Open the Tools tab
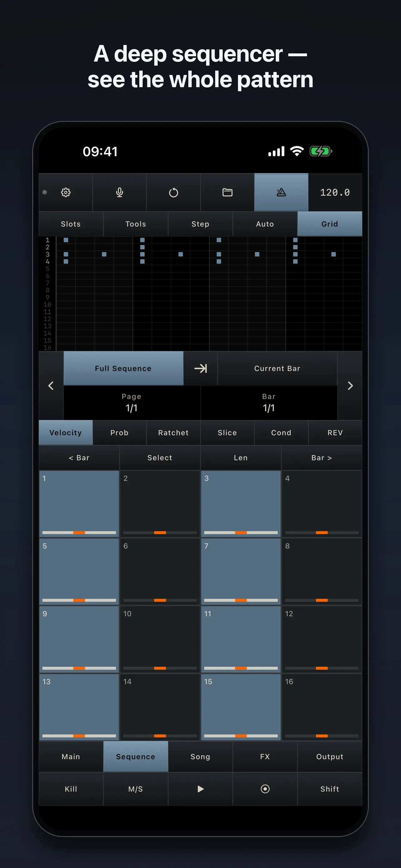The image size is (401, 868). (136, 224)
